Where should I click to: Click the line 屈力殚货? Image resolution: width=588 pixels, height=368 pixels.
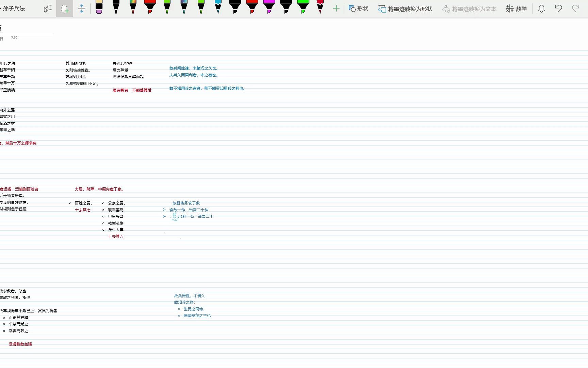120,70
